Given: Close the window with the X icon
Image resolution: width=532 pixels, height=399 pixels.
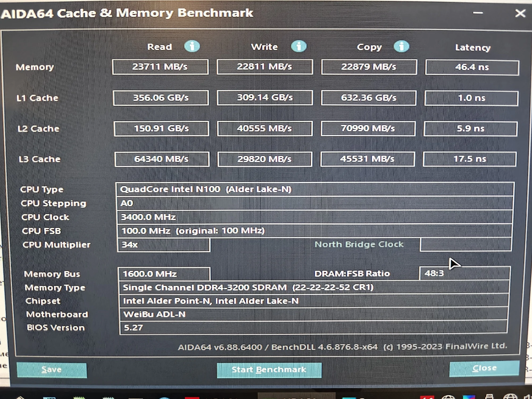Looking at the screenshot, I should point(520,13).
